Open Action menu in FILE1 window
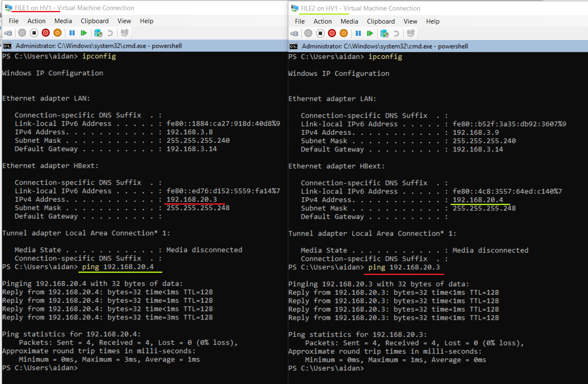 [x=36, y=21]
